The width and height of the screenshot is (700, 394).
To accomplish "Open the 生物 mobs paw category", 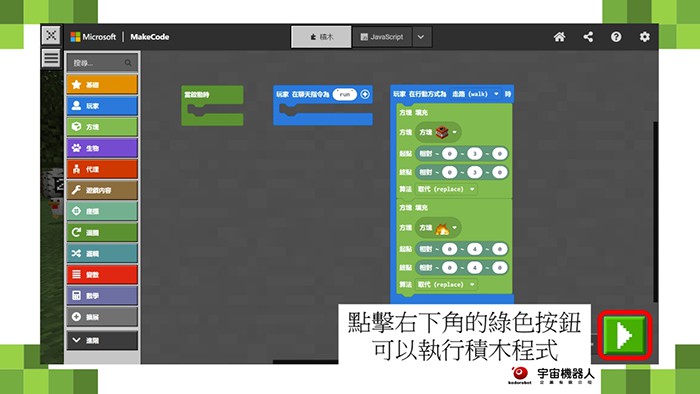I will click(102, 148).
